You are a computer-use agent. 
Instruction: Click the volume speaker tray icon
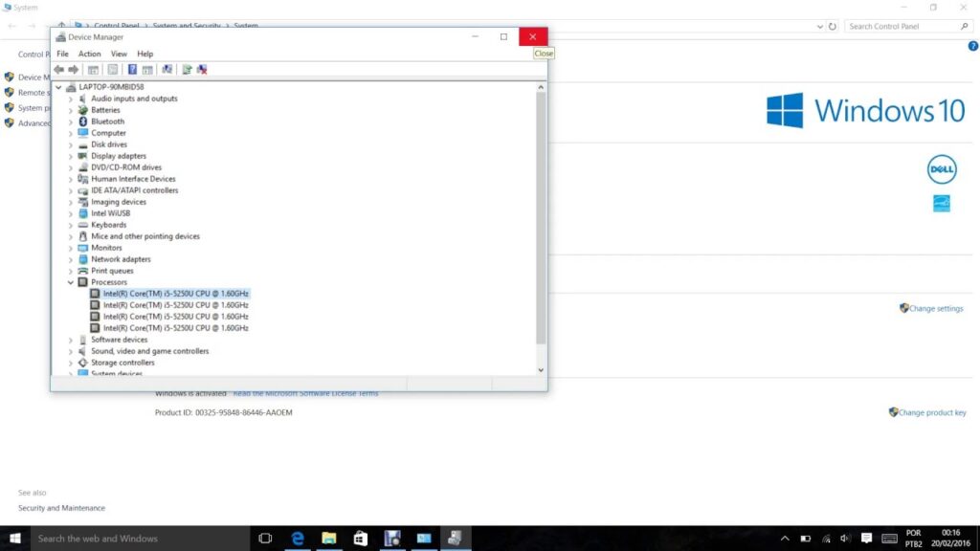846,538
